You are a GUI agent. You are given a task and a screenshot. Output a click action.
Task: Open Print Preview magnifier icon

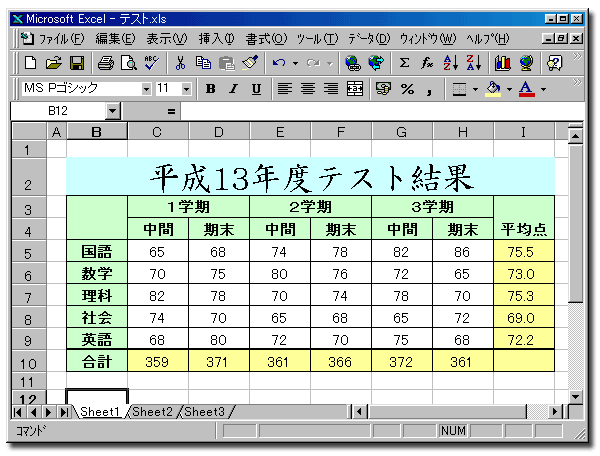[129, 63]
